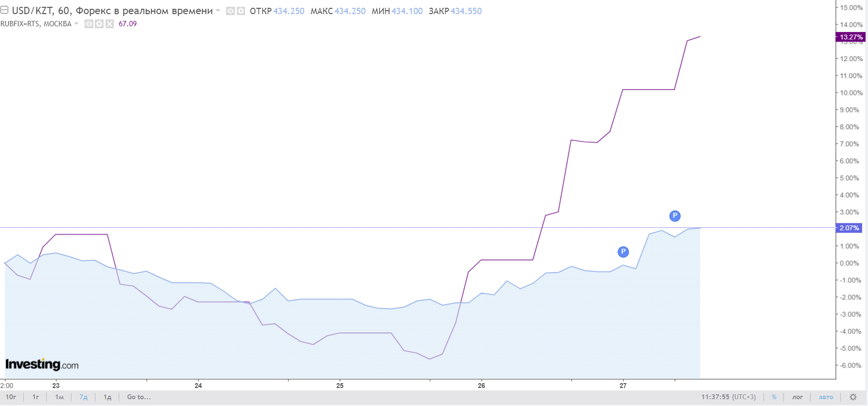Click the purple 13.27% price label
This screenshot has width=868, height=406.
(850, 37)
